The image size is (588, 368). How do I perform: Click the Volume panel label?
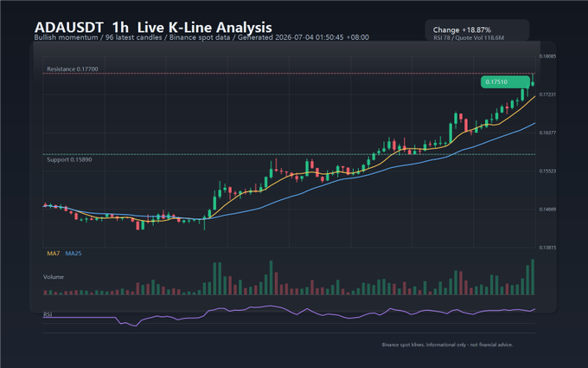[x=54, y=277]
